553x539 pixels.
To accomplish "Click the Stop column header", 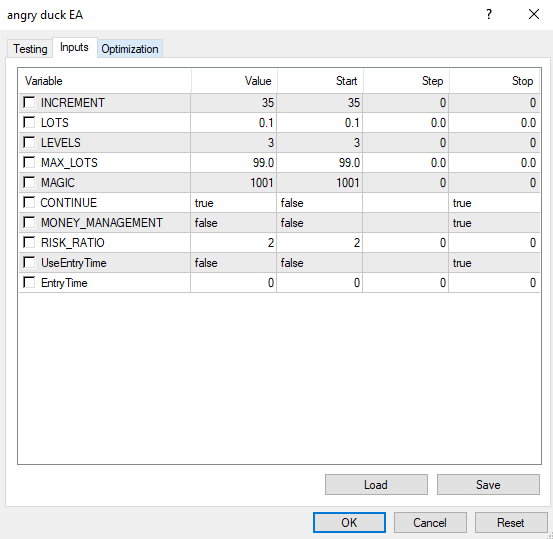I will (494, 81).
